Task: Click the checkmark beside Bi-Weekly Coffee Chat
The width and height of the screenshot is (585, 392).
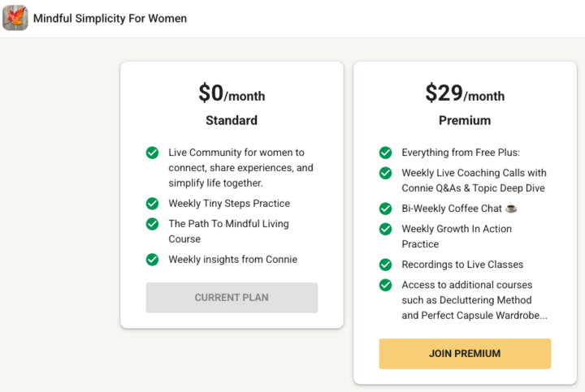Action: point(385,209)
